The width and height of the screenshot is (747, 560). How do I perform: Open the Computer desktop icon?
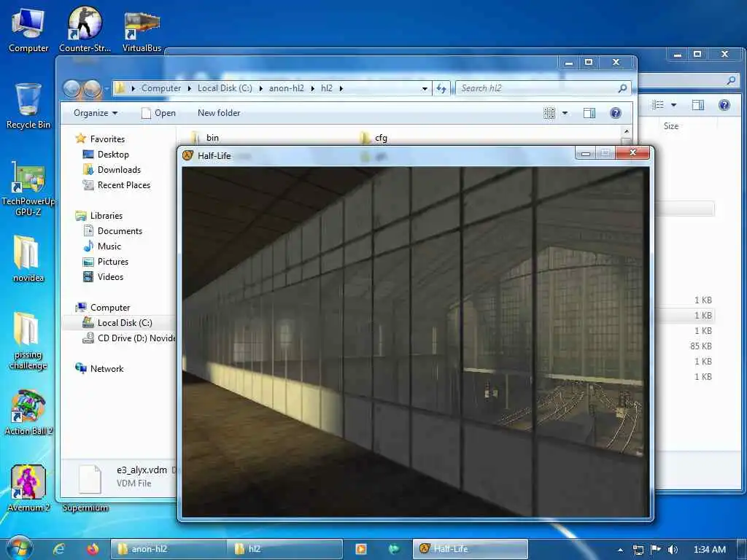click(x=28, y=29)
